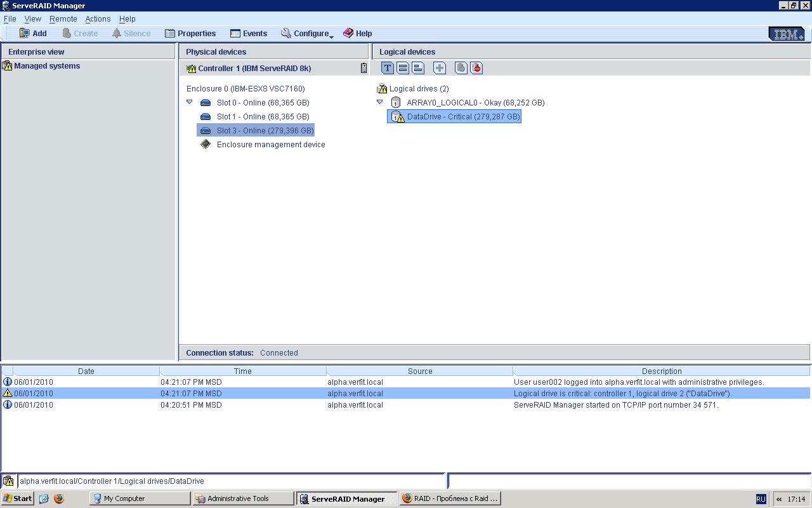Sort events by Time column

pyautogui.click(x=243, y=371)
